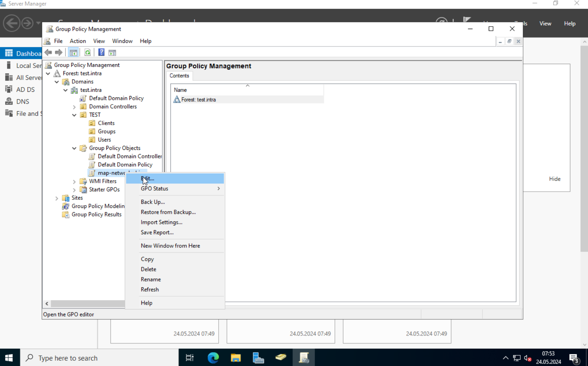This screenshot has height=366, width=588.
Task: Expand the Domain Controllers node
Action: (74, 107)
